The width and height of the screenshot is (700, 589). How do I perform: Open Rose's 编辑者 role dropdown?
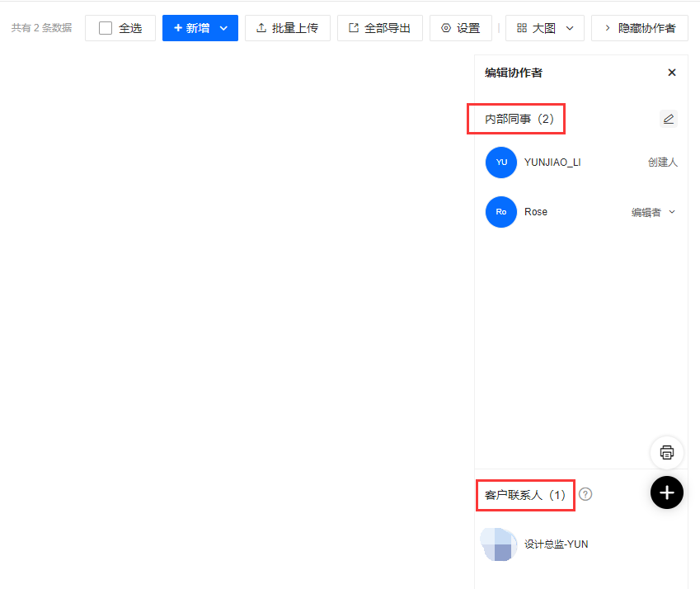pyautogui.click(x=654, y=212)
